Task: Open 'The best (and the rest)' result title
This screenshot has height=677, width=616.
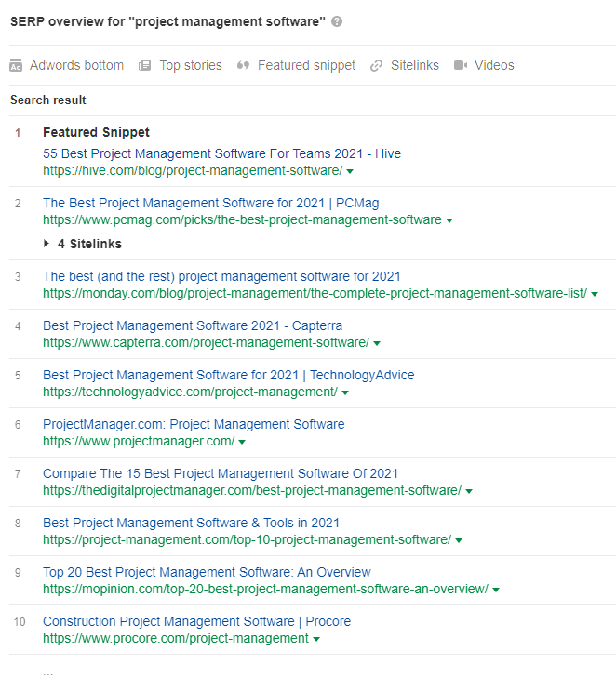Action: [221, 276]
